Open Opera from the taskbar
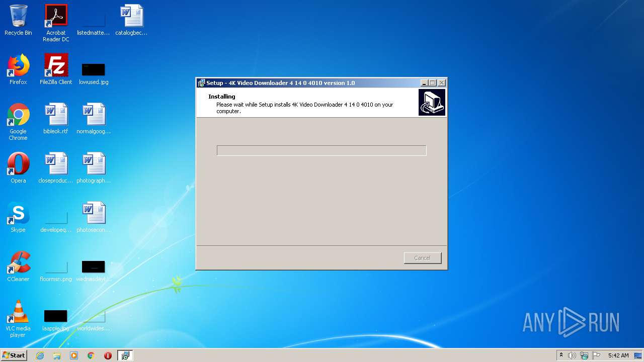This screenshot has width=644, height=362. coord(108,355)
